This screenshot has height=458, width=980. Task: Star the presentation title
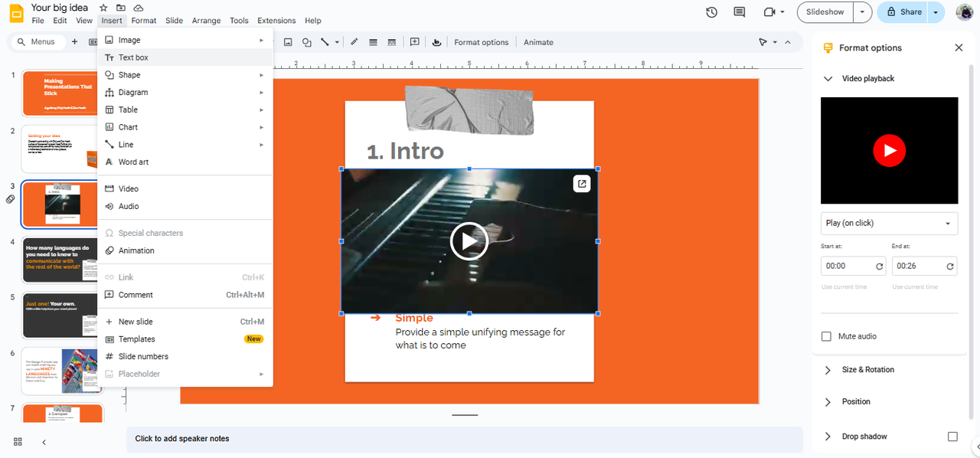pyautogui.click(x=103, y=8)
